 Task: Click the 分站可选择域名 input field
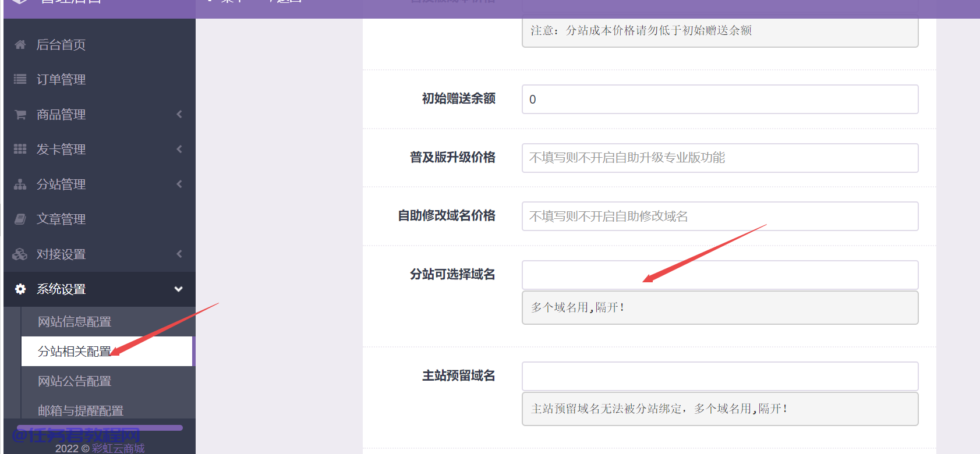[720, 275]
